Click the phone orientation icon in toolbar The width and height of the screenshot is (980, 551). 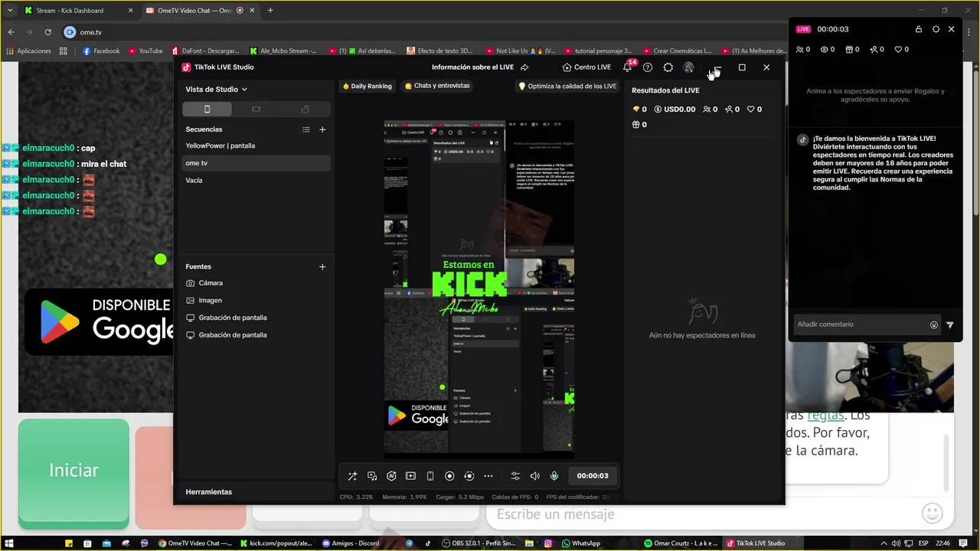(x=430, y=476)
